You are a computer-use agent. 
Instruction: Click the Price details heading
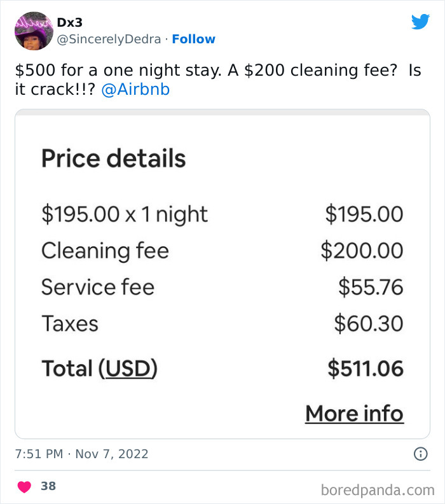coord(114,158)
